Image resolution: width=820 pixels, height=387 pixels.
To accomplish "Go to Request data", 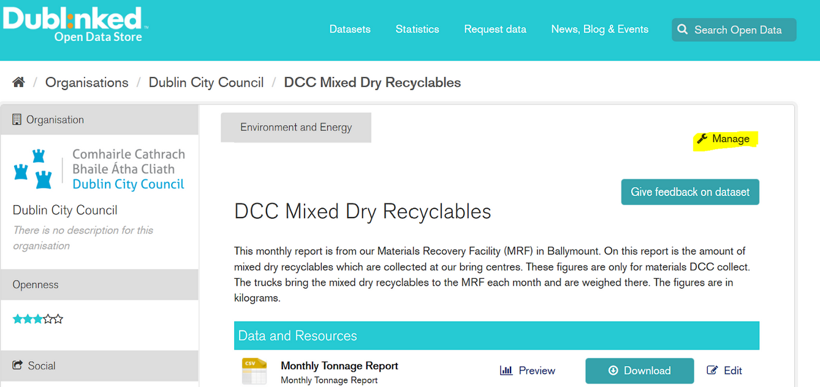I will point(495,29).
